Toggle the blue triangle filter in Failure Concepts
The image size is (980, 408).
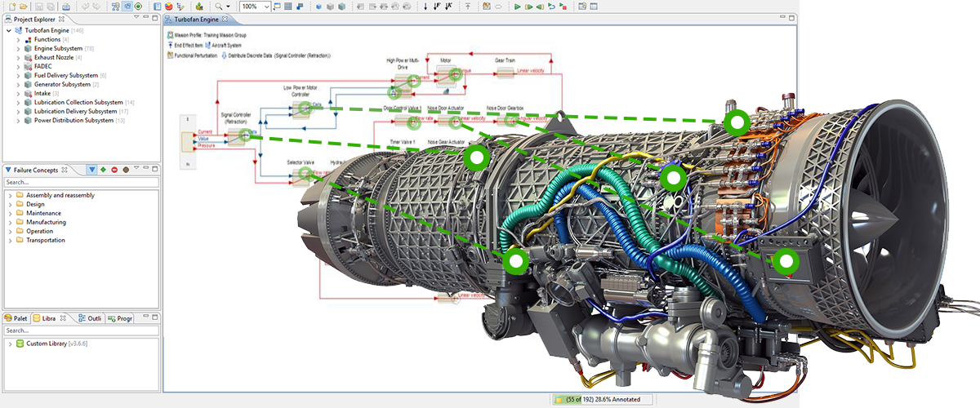click(92, 170)
